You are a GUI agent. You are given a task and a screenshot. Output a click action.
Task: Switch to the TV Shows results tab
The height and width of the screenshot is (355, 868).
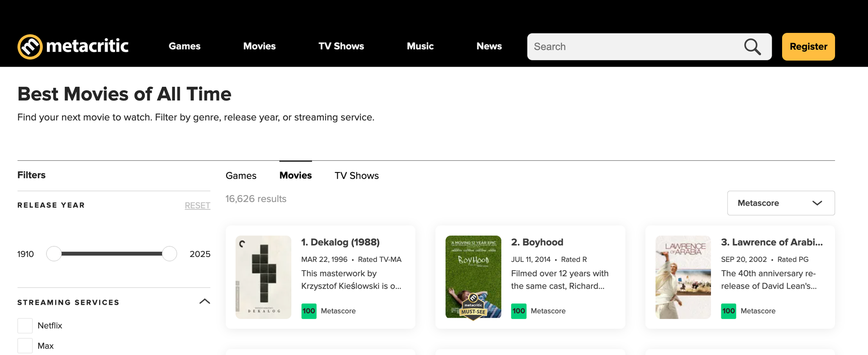[x=357, y=176]
